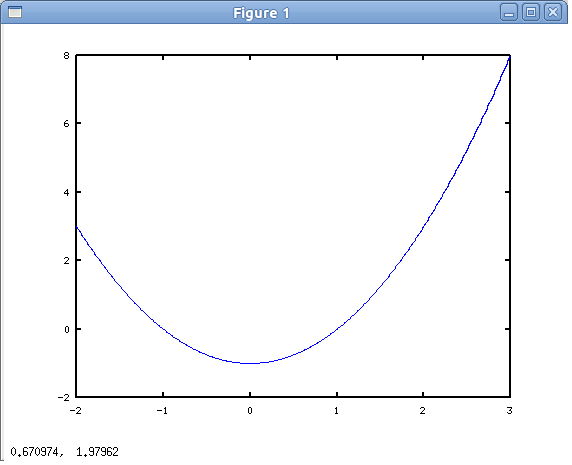Minimize the Figure 1 window

(509, 13)
